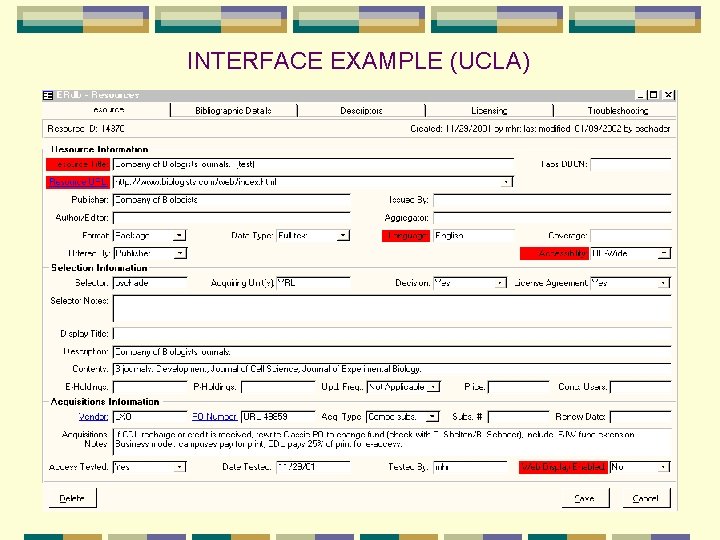Open the Upd. Freq. dropdown
The image size is (720, 540).
(x=433, y=387)
